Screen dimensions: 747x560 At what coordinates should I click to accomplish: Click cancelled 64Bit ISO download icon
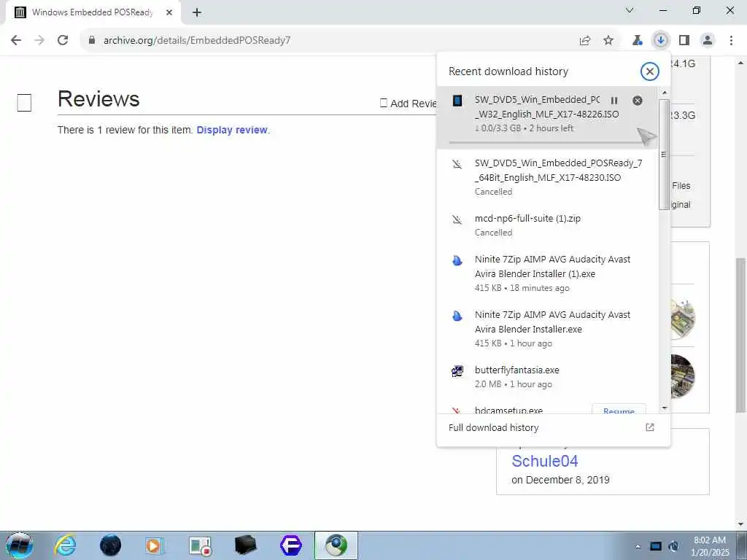(457, 164)
